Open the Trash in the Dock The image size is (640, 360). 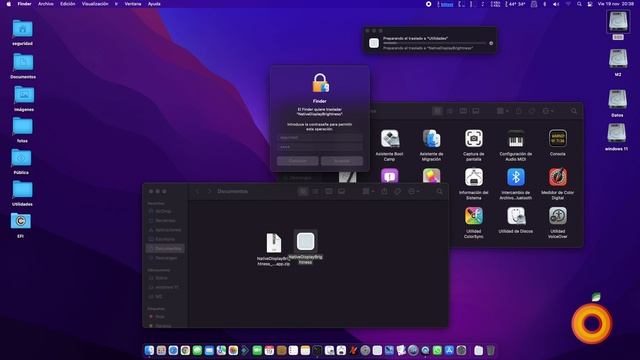pos(491,350)
